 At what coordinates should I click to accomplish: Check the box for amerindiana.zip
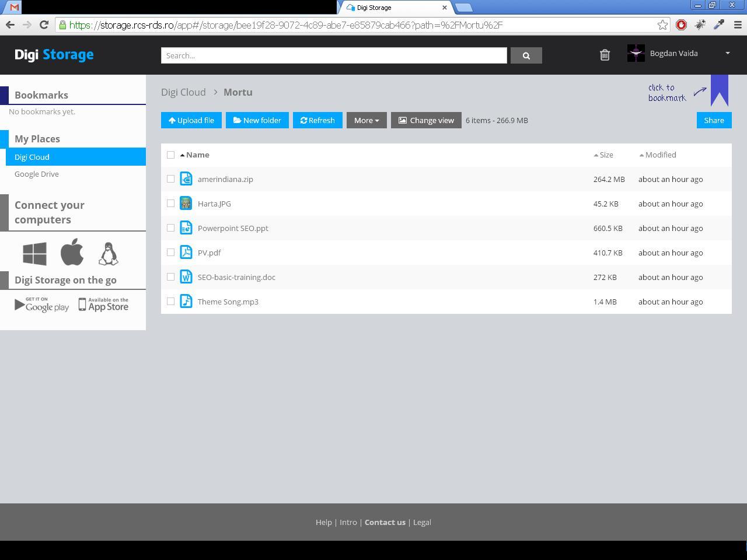coord(170,179)
